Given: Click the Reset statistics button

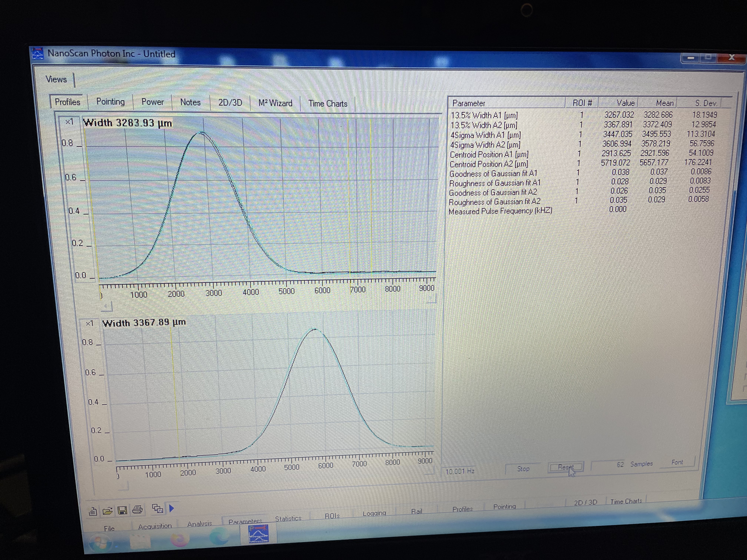Looking at the screenshot, I should coord(566,467).
